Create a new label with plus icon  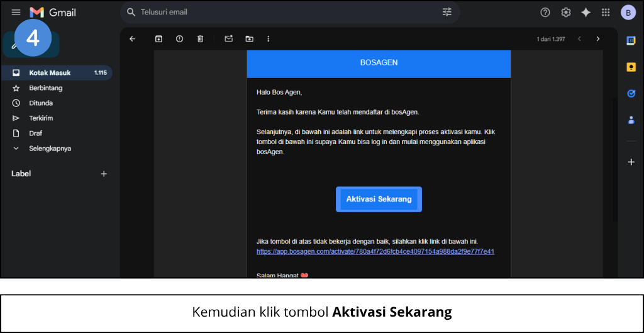104,174
